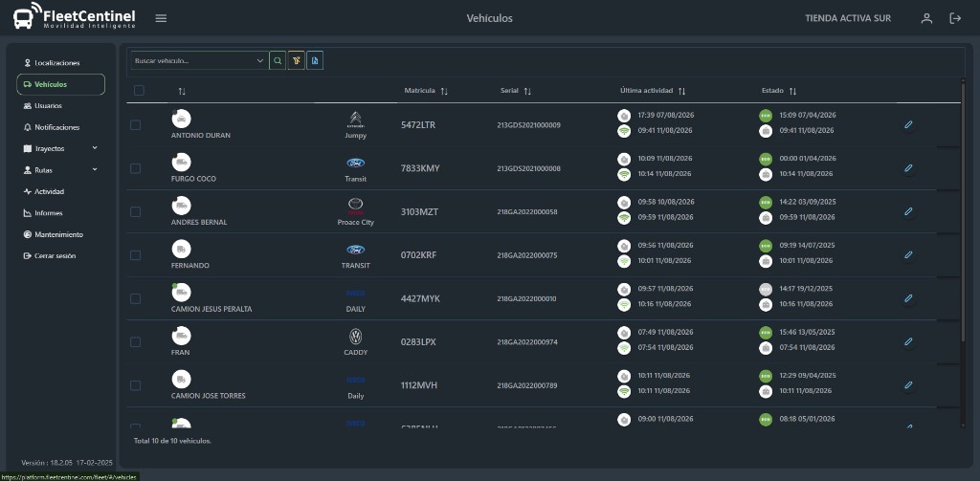Click the Citroën Jumpy brand logo

pos(356,120)
